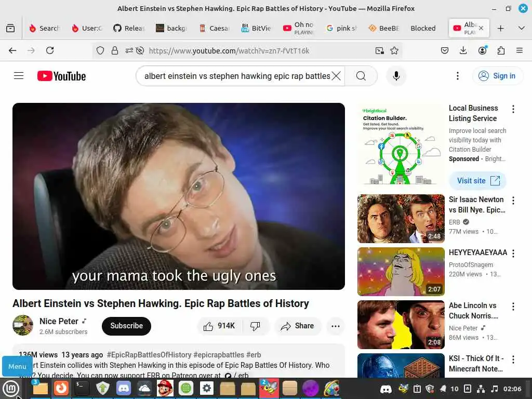Viewport: 532px width, 399px height.
Task: Open Firefox account icon
Action: tap(482, 50)
